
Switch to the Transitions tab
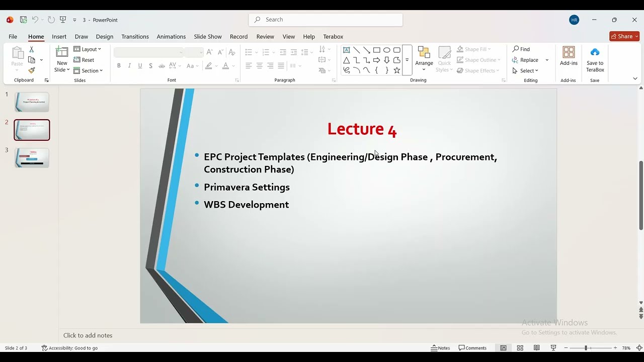pos(135,37)
